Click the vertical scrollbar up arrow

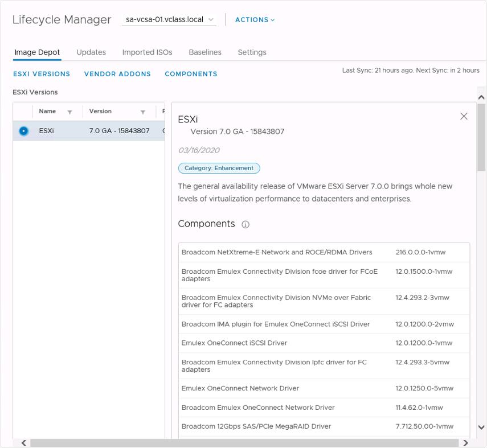(x=481, y=97)
